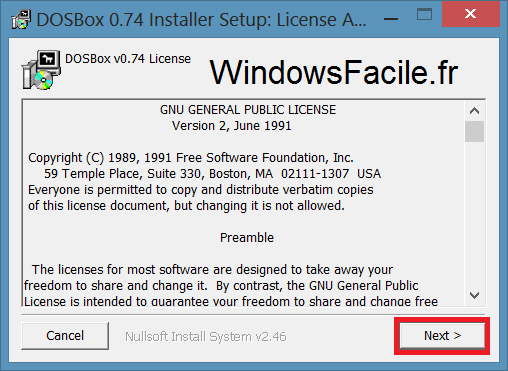Click 'The licenses for most software' line
Viewport: 508px width, 371px height.
pos(213,270)
